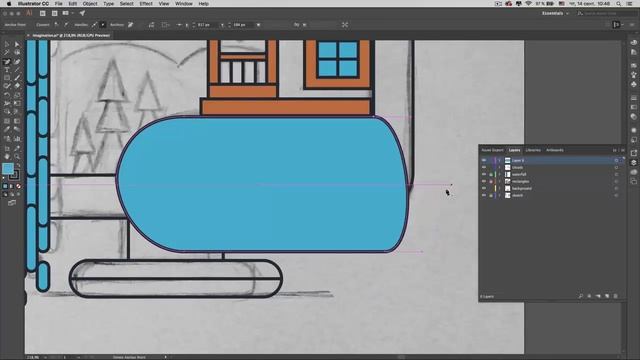Expand the background layer contents
Image resolution: width=640 pixels, height=360 pixels.
point(500,188)
